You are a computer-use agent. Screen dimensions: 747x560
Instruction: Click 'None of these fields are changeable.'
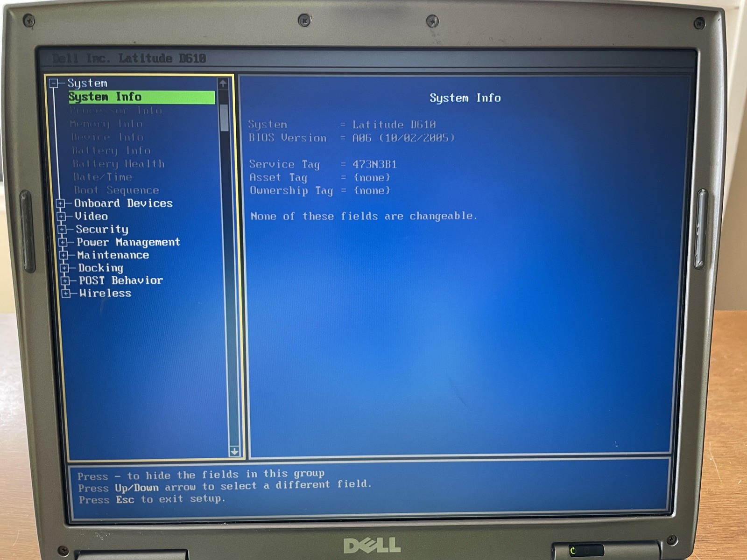click(364, 216)
